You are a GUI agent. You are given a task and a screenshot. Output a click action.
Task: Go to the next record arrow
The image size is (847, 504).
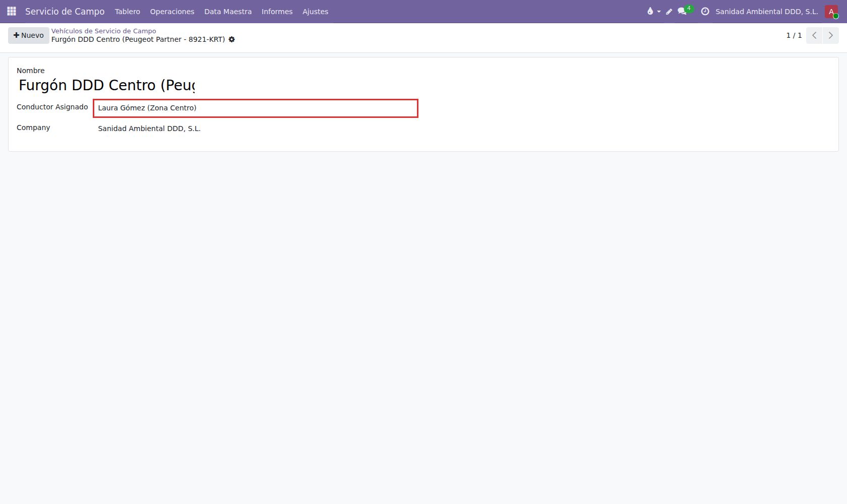pos(831,35)
